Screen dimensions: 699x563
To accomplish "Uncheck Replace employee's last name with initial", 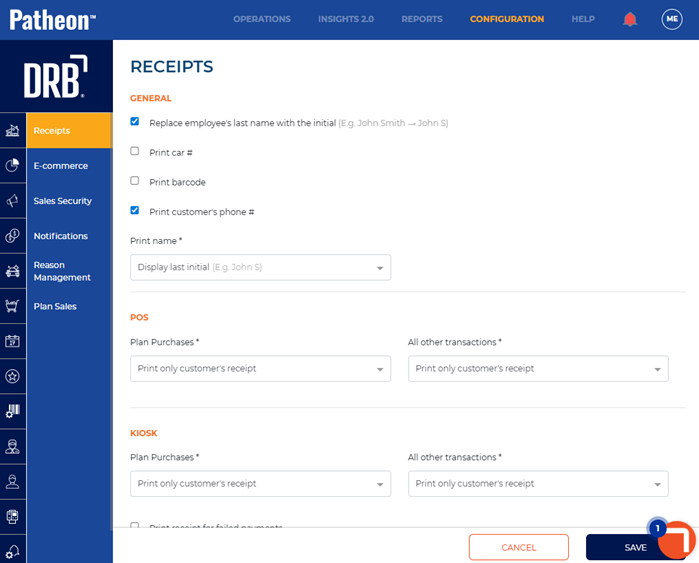I will [135, 122].
